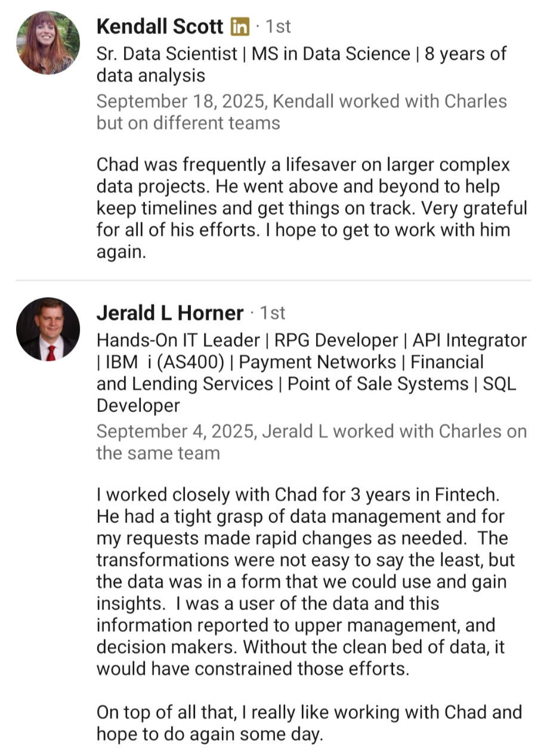Click the divider line between recommendations
The height and width of the screenshot is (756, 547).
point(273,280)
